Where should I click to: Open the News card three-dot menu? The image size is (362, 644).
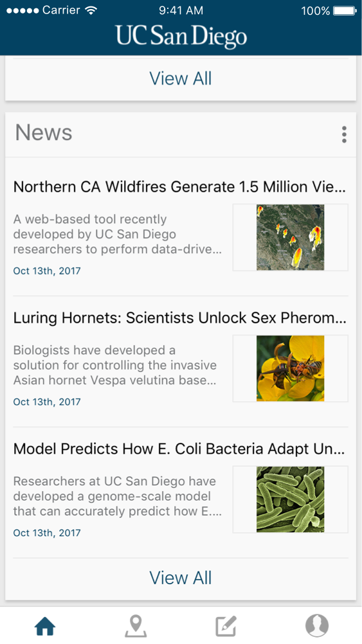click(344, 134)
